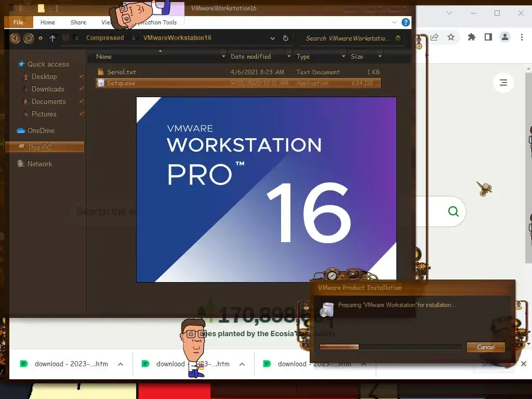Select Compressed in the address path

(x=105, y=38)
